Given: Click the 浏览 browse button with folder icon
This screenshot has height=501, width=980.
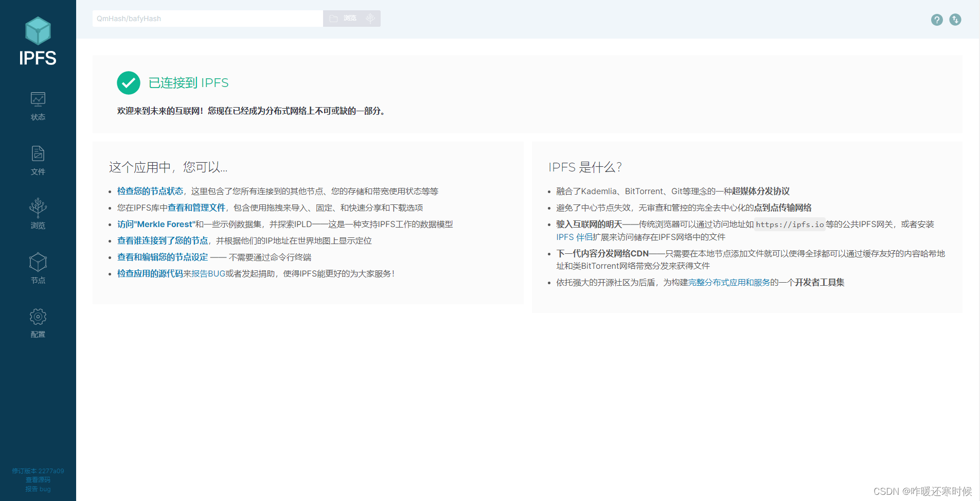Looking at the screenshot, I should (x=343, y=19).
